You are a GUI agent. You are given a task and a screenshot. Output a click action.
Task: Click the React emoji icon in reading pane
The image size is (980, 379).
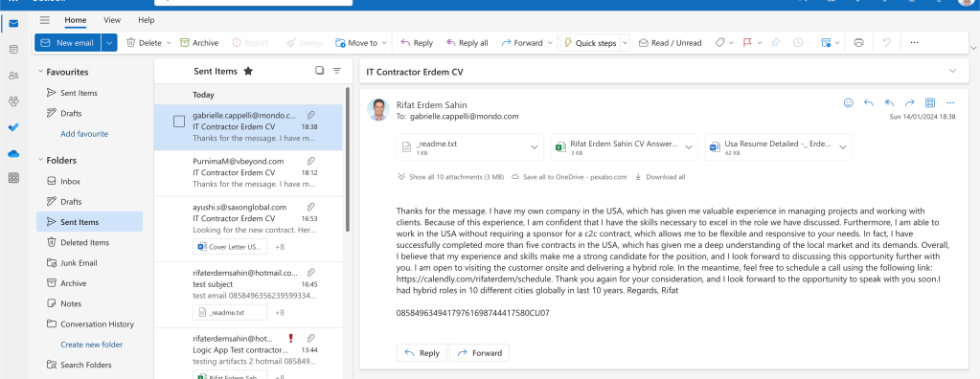[848, 102]
